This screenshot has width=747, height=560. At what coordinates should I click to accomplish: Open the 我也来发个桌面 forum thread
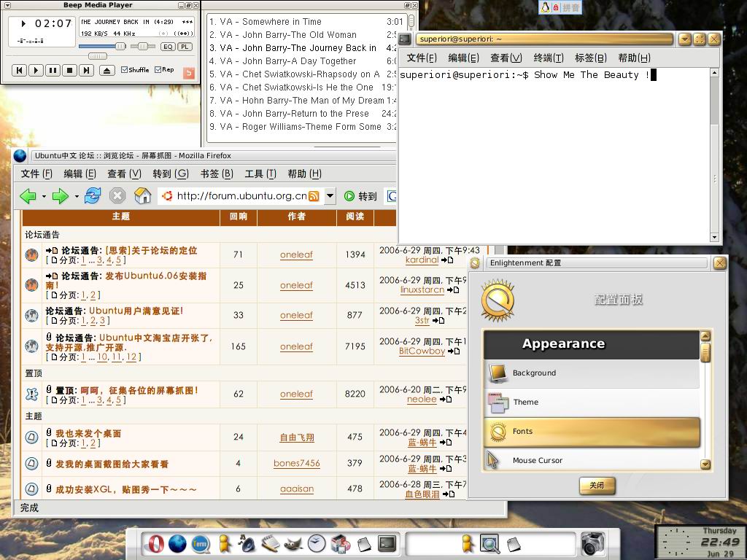click(88, 433)
